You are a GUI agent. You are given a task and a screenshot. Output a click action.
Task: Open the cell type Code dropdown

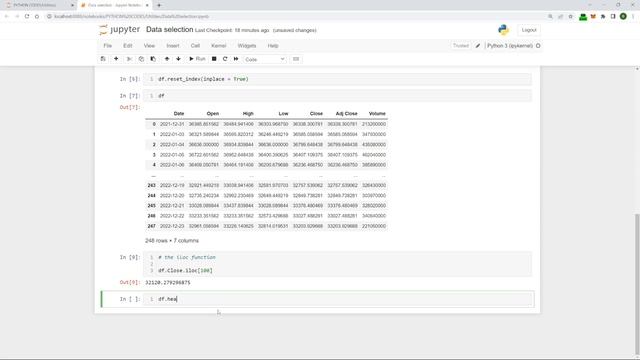[x=264, y=59]
